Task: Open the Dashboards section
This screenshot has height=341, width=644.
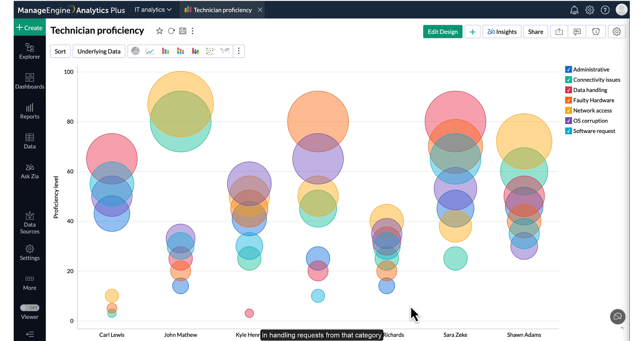Action: click(30, 81)
